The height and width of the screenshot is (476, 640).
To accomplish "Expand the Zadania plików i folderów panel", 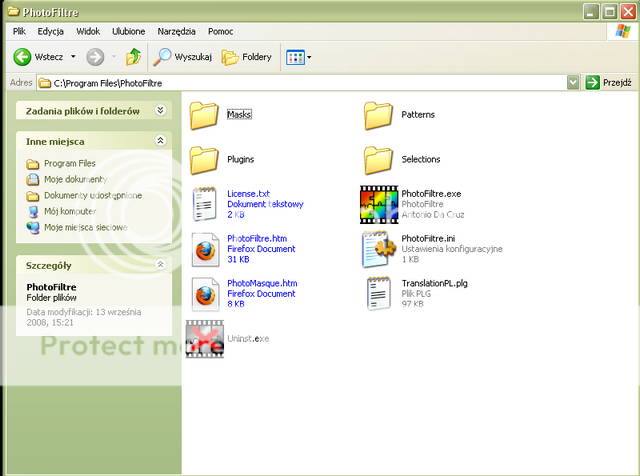I will (160, 111).
